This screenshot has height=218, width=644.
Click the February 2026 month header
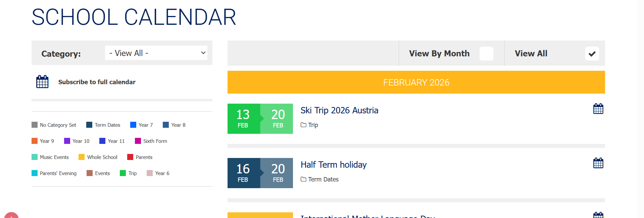point(416,83)
